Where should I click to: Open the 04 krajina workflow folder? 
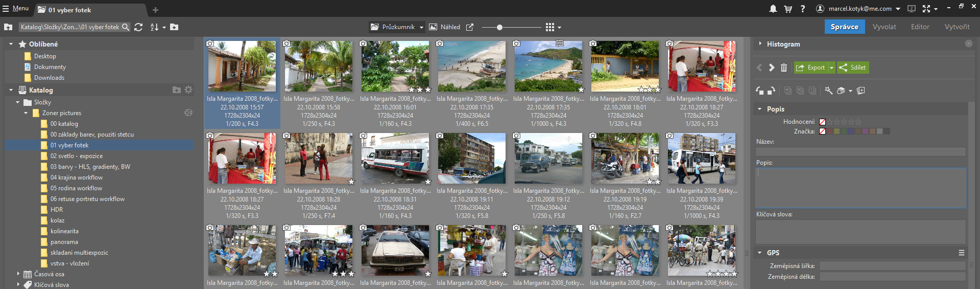click(76, 177)
